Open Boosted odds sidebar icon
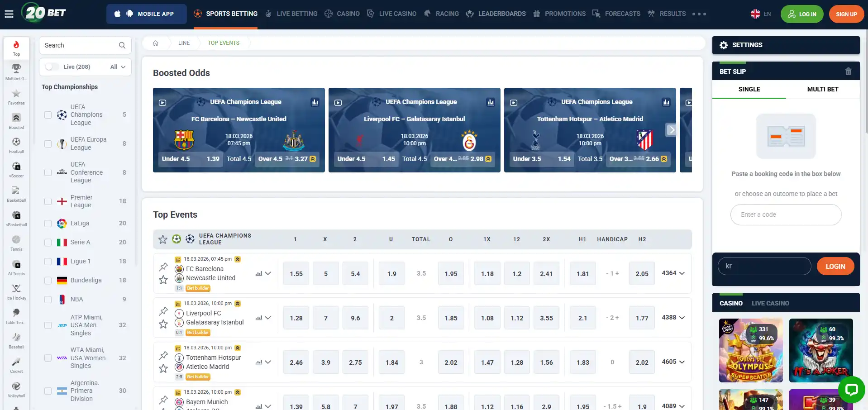The width and height of the screenshot is (868, 410). (16, 121)
